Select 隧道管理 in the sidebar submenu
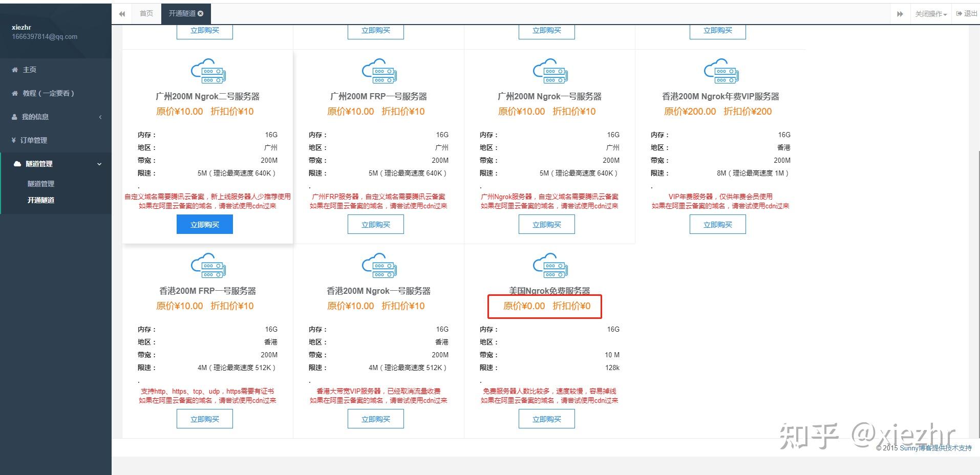Screen dimensions: 980x475 coord(40,183)
